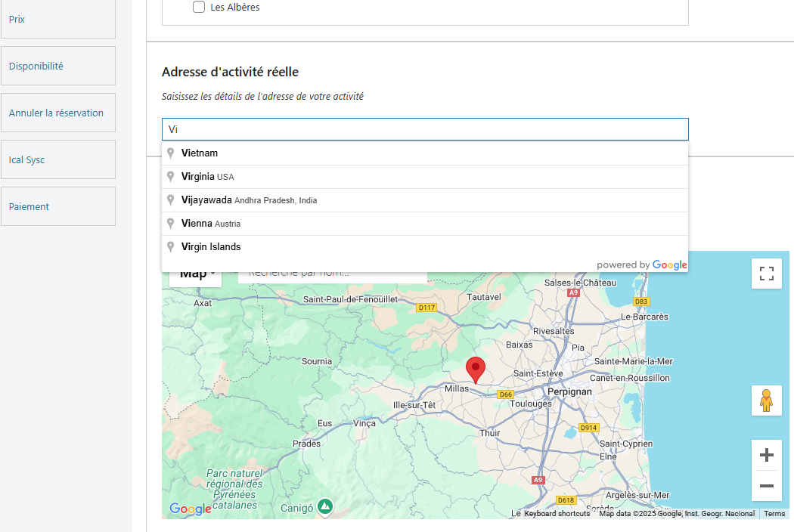Open the Google logo link on the map
The width and height of the screenshot is (794, 532).
(191, 509)
